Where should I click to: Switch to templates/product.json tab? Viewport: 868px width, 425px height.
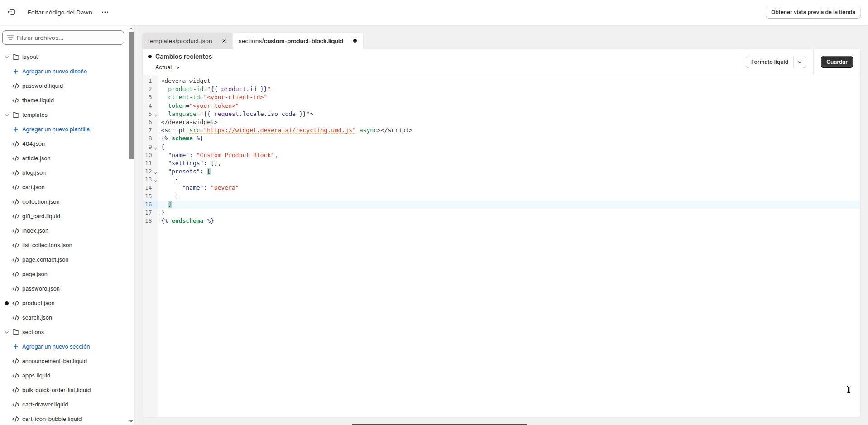[180, 41]
